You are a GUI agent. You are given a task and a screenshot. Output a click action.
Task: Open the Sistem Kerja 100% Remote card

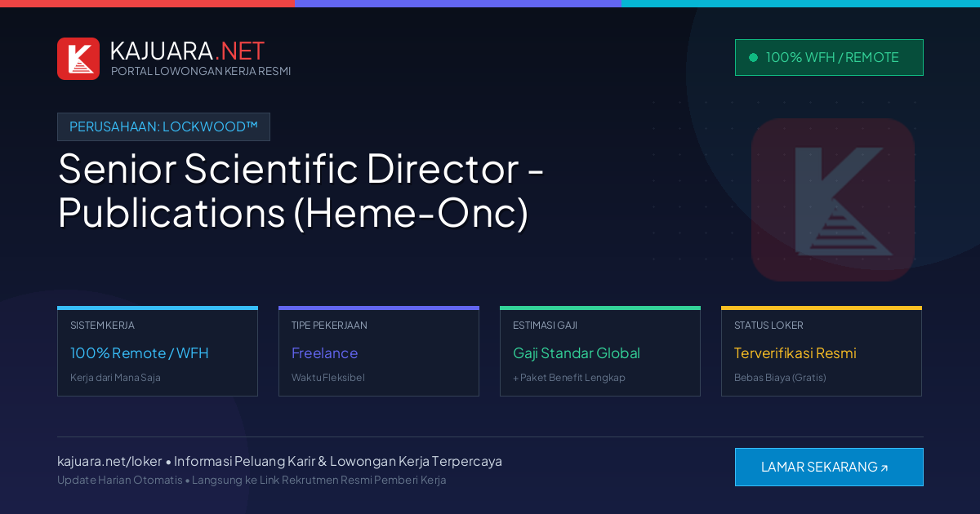click(x=158, y=351)
